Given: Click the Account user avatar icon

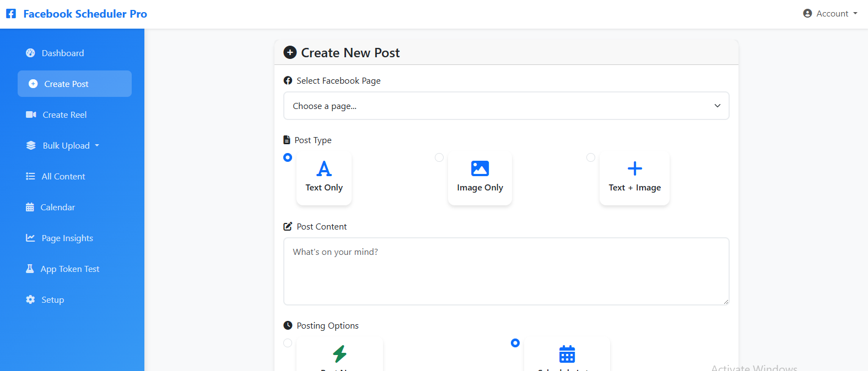Looking at the screenshot, I should point(807,13).
